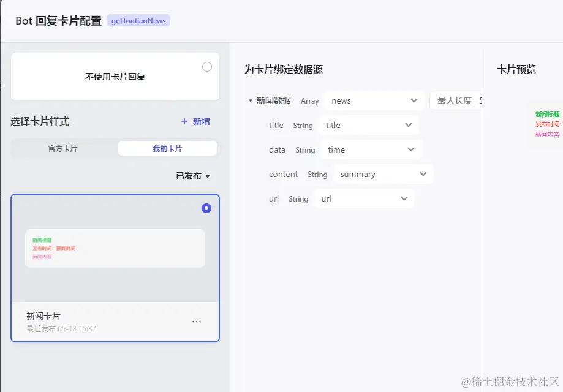Open the 已发布 filter dropdown
The image size is (563, 392).
[x=193, y=176]
